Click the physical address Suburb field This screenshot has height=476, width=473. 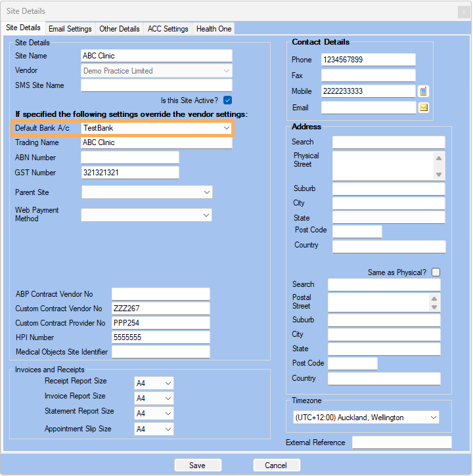pyautogui.click(x=389, y=189)
